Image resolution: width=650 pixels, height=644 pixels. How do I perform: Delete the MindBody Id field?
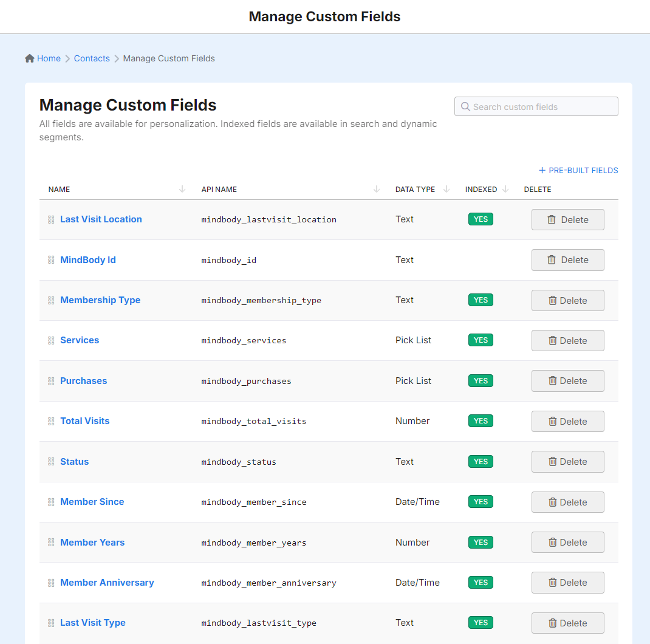pyautogui.click(x=567, y=260)
